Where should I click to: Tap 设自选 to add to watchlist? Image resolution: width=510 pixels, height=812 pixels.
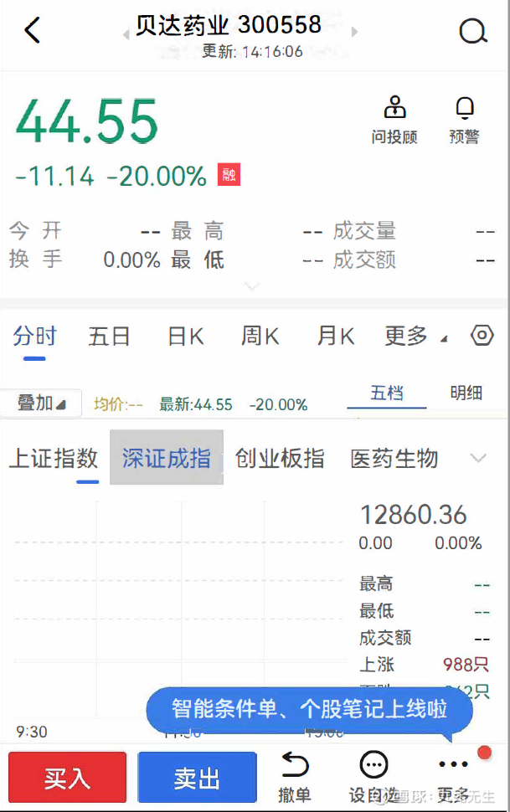pos(373,778)
